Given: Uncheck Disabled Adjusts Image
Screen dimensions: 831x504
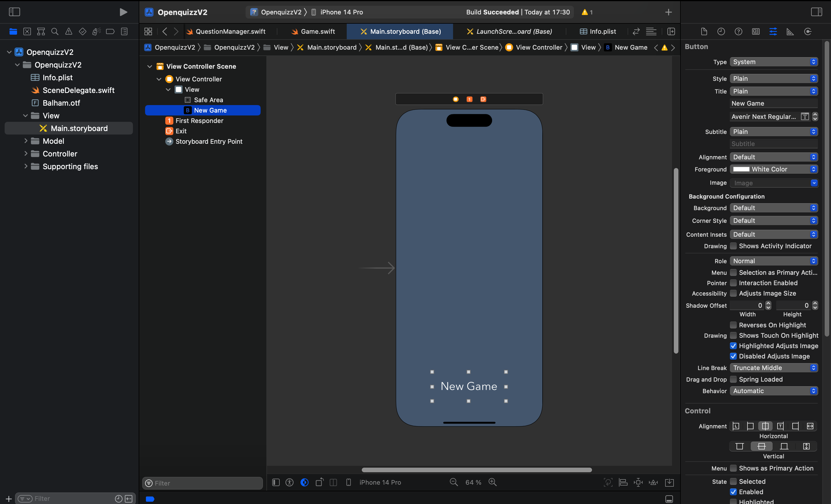Looking at the screenshot, I should pyautogui.click(x=733, y=356).
